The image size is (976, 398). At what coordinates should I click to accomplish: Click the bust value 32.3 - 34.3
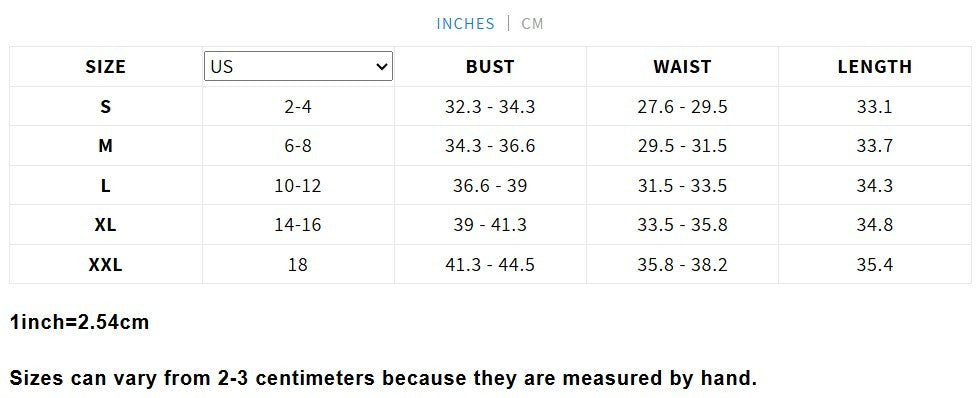click(x=490, y=107)
